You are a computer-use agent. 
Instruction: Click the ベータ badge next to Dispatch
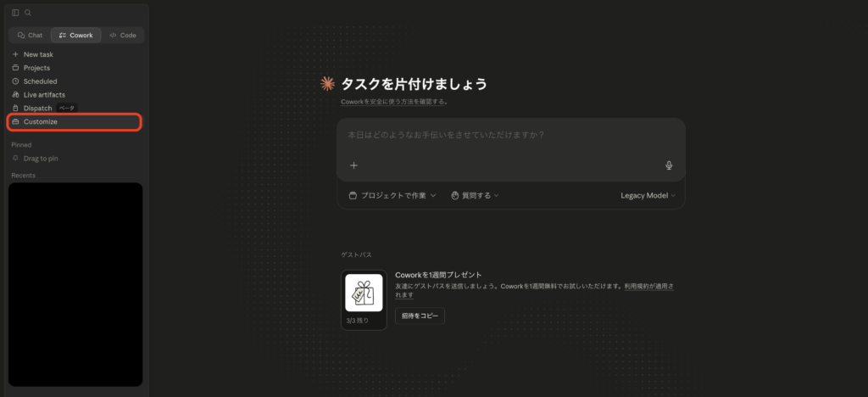point(67,108)
